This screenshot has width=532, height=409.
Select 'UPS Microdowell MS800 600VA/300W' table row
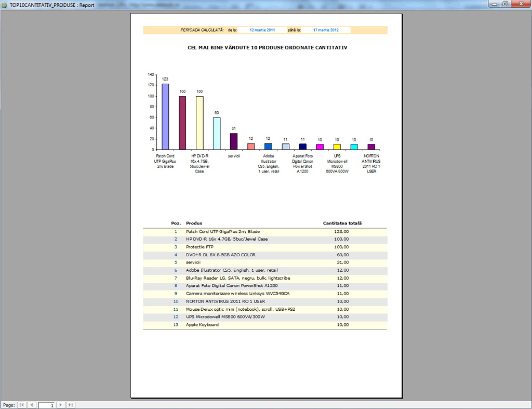coord(265,316)
